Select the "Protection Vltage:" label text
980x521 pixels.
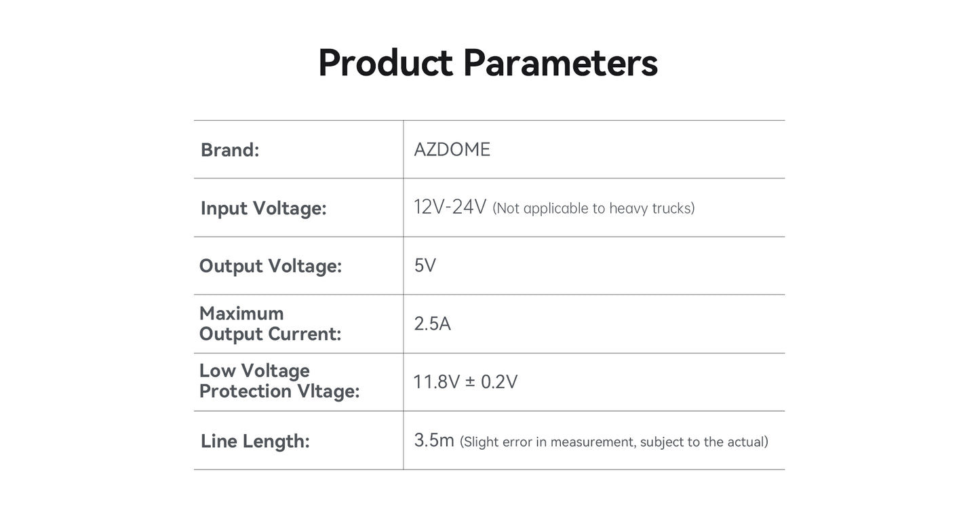point(279,391)
